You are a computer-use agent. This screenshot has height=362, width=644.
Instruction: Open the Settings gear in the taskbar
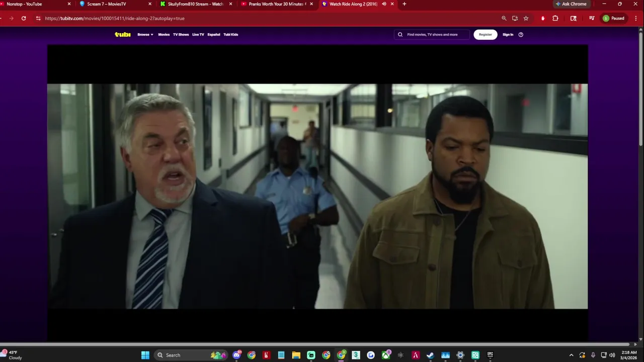[x=460, y=355]
